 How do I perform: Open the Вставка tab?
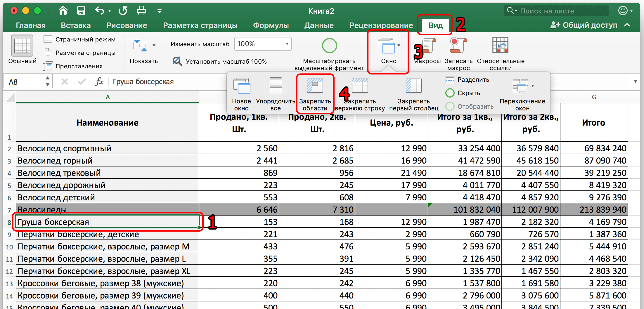76,25
